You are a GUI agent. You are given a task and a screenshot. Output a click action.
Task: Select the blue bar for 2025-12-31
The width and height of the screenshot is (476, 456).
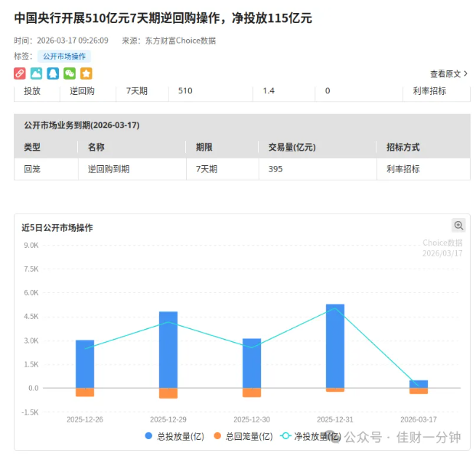coord(335,346)
